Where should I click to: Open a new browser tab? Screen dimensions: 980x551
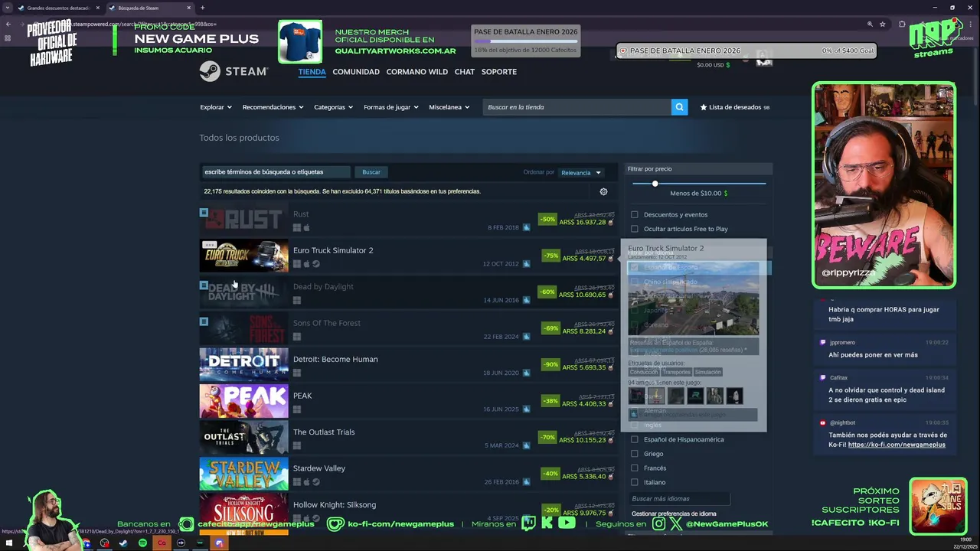click(x=202, y=8)
